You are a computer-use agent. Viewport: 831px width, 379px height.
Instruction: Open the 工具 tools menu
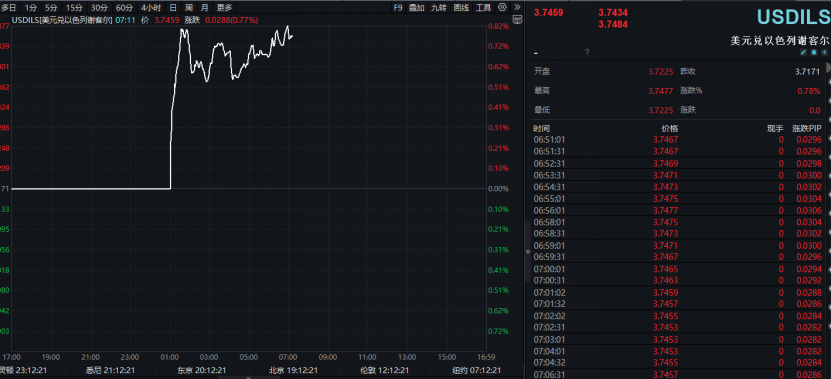pos(483,7)
